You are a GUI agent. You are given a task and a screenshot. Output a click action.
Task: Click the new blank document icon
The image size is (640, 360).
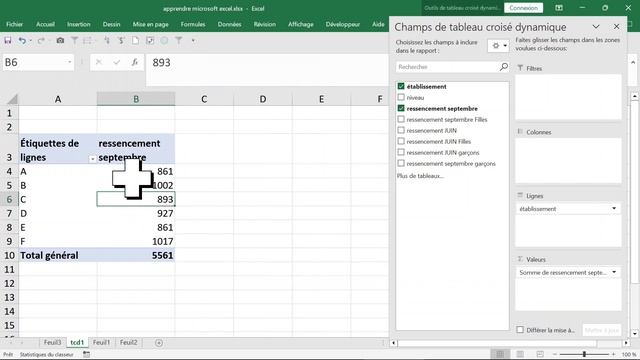pos(135,40)
